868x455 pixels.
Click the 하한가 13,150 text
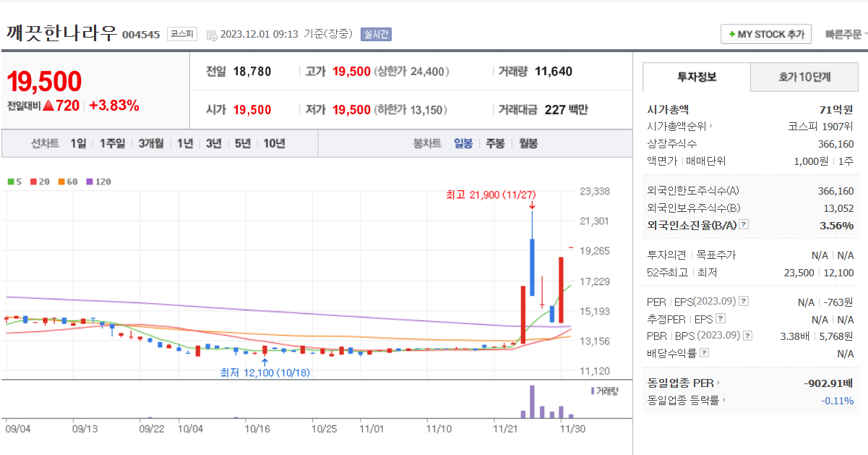(x=411, y=110)
